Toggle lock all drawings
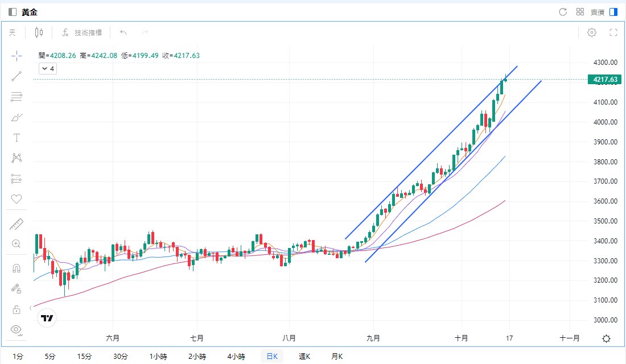This screenshot has height=364, width=626. (x=17, y=309)
